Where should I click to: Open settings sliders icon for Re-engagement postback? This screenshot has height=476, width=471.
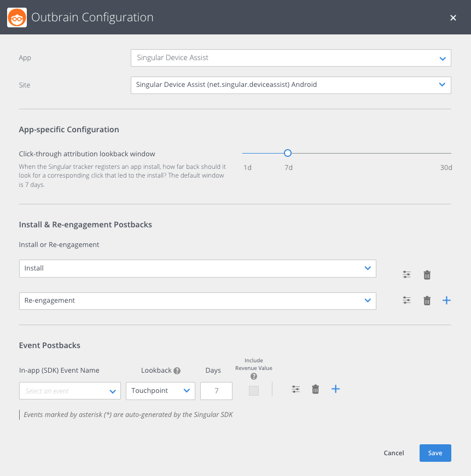coord(406,301)
